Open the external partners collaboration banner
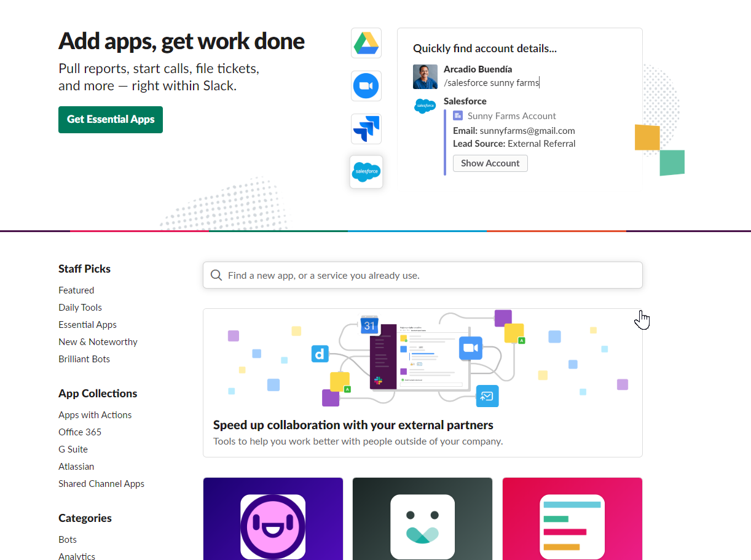 [x=423, y=383]
